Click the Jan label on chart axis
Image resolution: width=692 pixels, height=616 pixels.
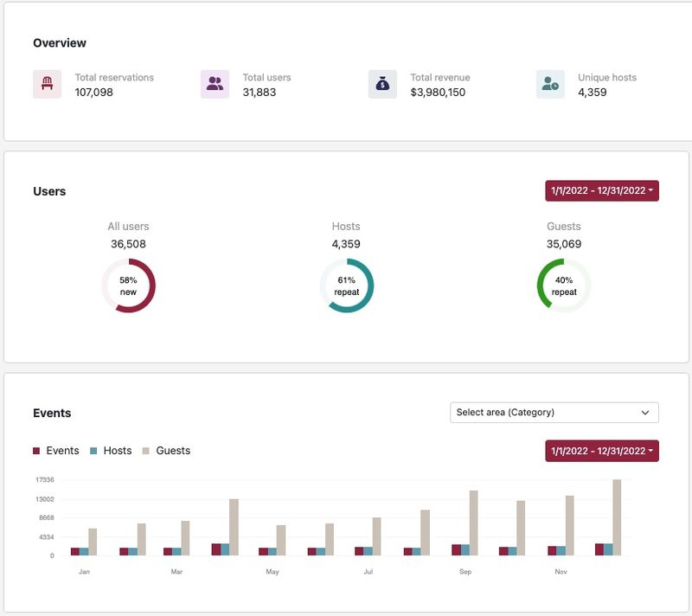pyautogui.click(x=84, y=572)
